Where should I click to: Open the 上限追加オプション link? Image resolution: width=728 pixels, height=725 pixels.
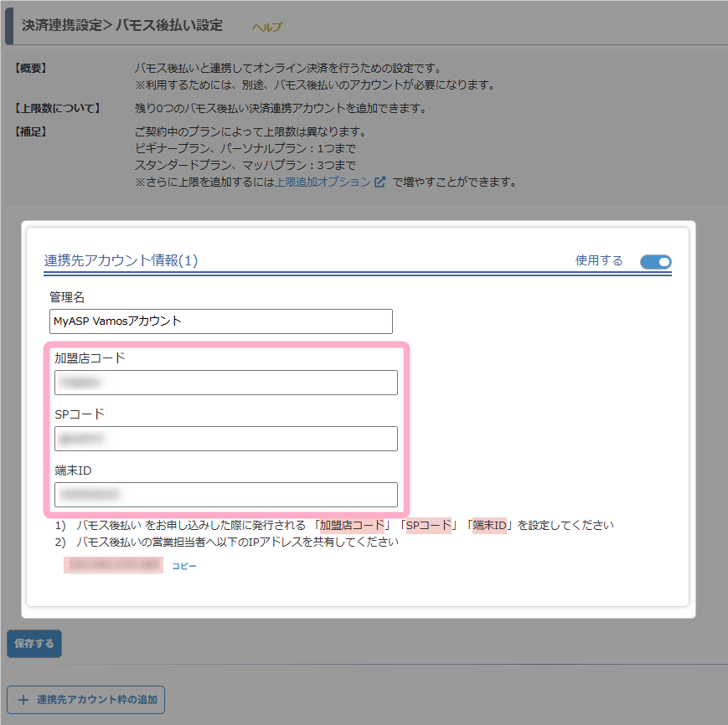[x=323, y=182]
